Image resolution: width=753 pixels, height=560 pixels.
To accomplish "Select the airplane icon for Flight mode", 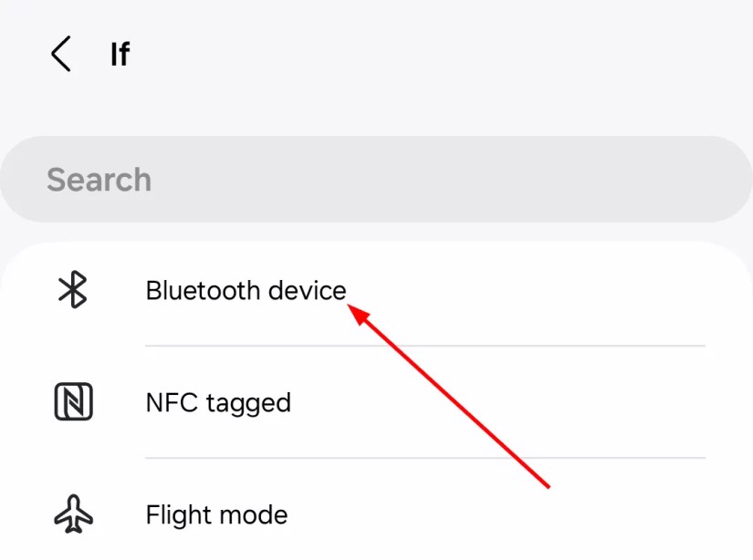I will [x=73, y=513].
